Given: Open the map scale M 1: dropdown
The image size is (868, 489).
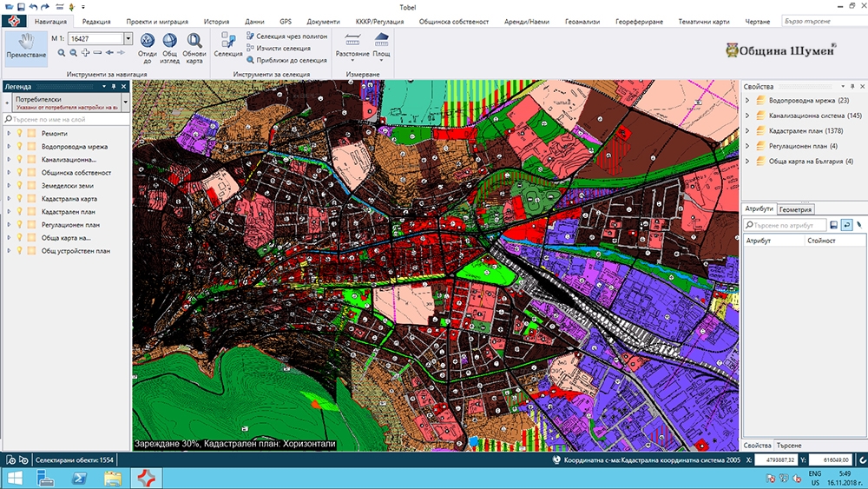Looking at the screenshot, I should 128,38.
